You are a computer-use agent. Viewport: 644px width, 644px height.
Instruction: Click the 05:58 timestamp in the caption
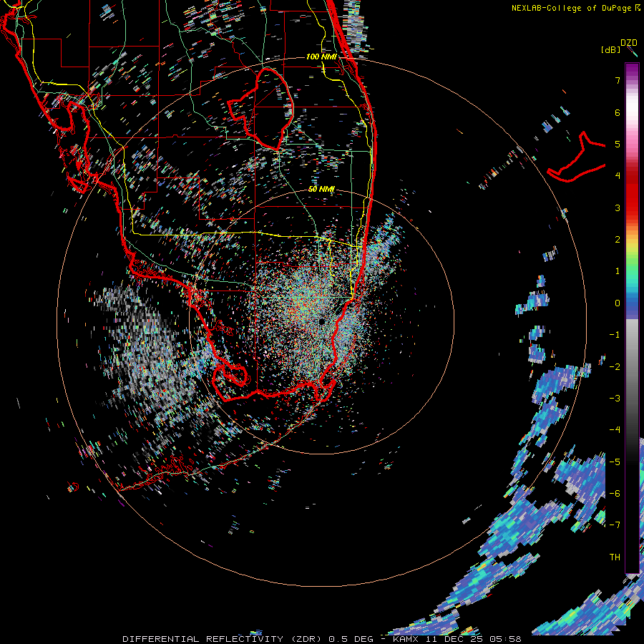[x=507, y=639]
